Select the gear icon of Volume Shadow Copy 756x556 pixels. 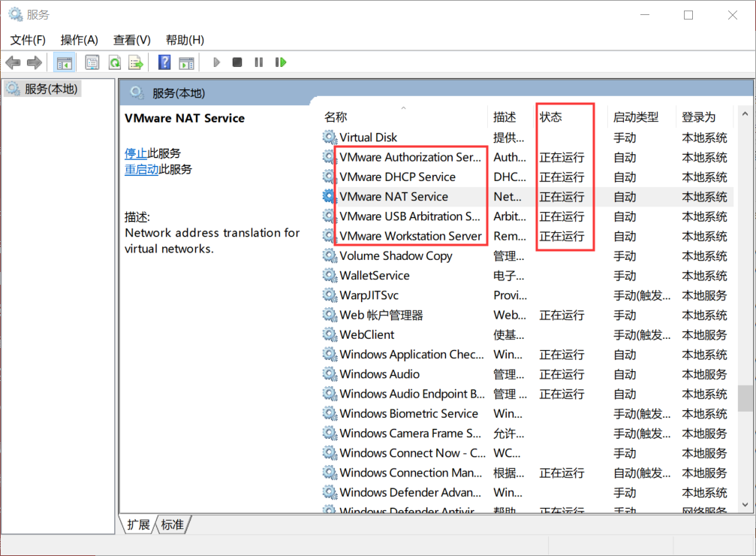tap(330, 255)
